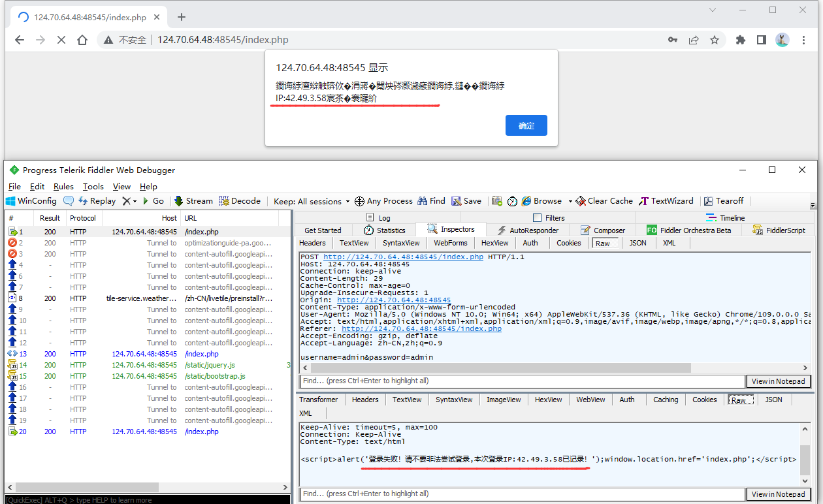Click the WinConfig toolbar button in Fiddler
823x504 pixels.
31,201
